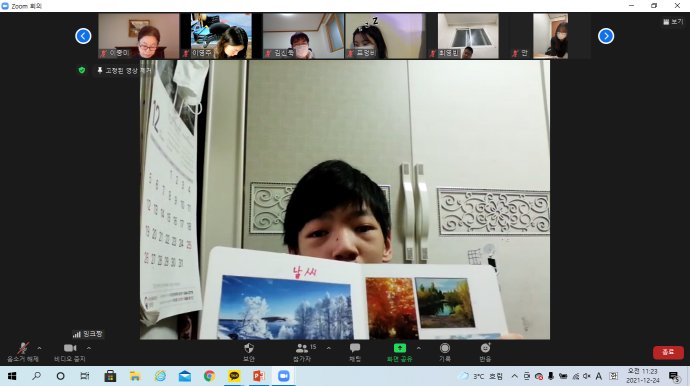Open the Security shield icon
The height and width of the screenshot is (386, 690).
pos(249,348)
